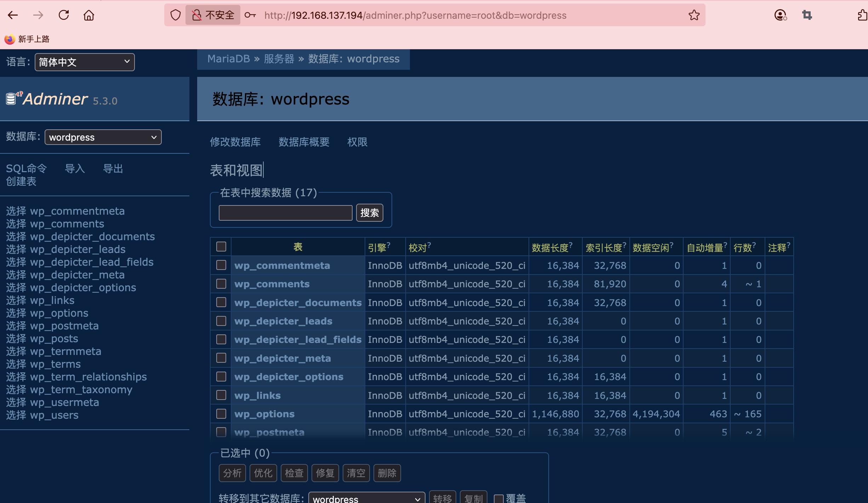Open the 导出 export page
The width and height of the screenshot is (868, 503).
tap(113, 169)
